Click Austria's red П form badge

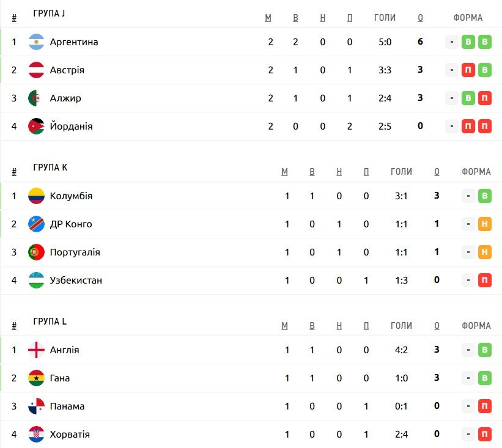(468, 70)
